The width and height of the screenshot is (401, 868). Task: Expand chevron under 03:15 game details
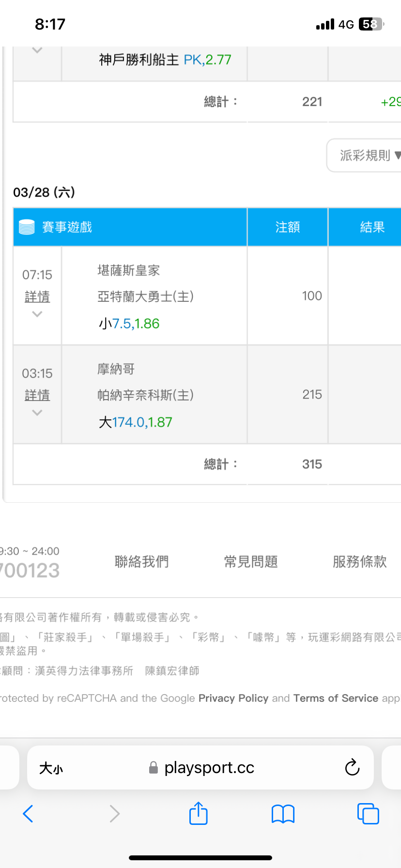point(37,413)
